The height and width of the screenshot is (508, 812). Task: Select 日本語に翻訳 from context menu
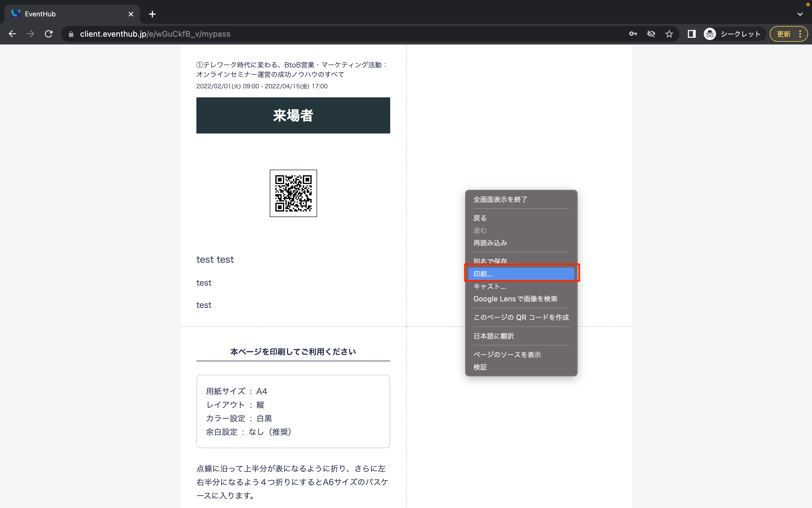(493, 336)
